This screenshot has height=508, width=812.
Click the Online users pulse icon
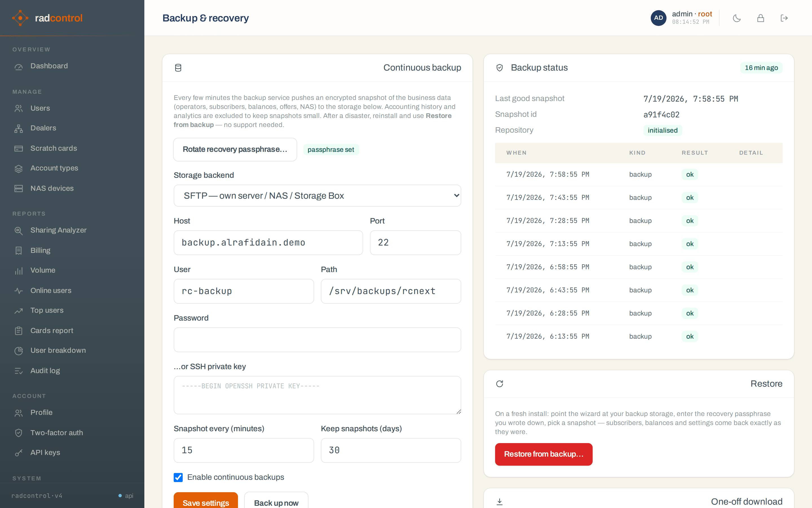coord(19,291)
